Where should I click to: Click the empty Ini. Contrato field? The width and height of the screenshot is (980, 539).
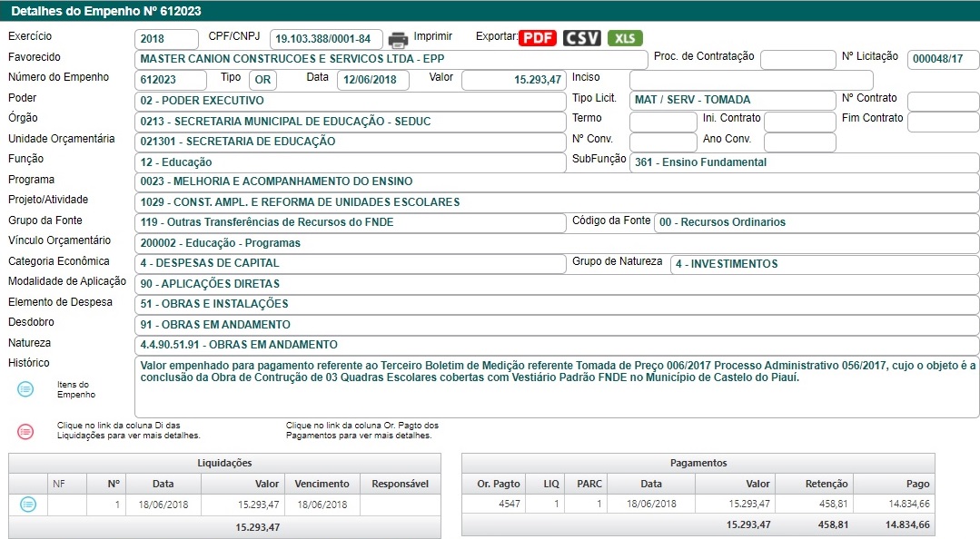pyautogui.click(x=800, y=122)
